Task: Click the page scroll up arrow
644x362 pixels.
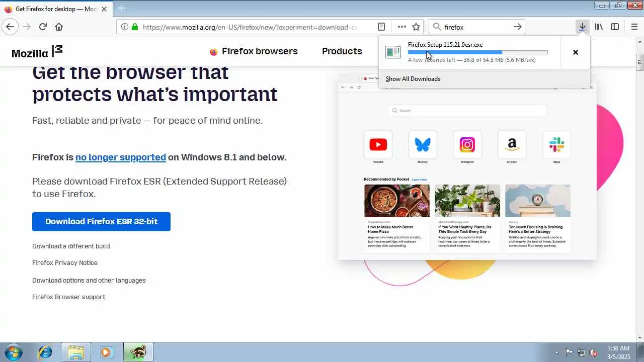Action: tap(640, 41)
